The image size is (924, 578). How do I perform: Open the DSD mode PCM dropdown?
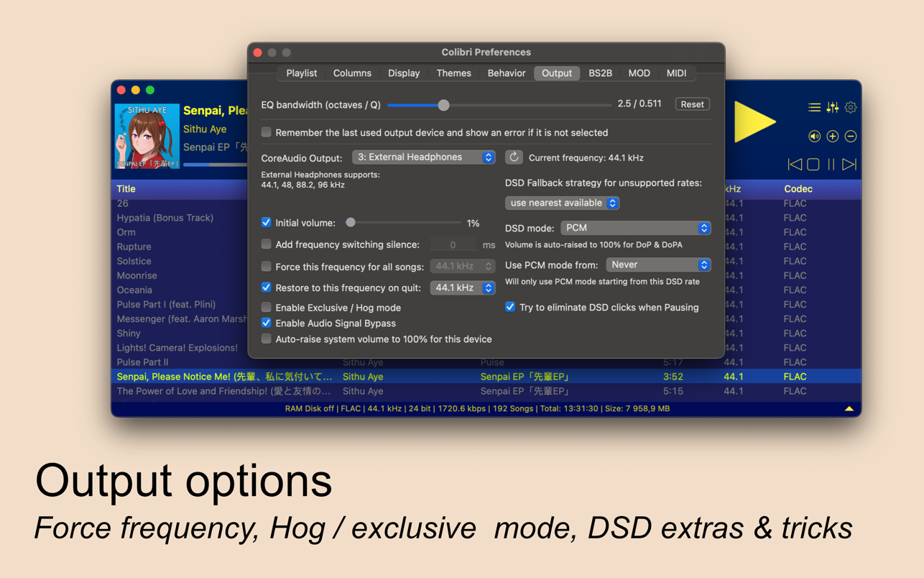point(635,228)
